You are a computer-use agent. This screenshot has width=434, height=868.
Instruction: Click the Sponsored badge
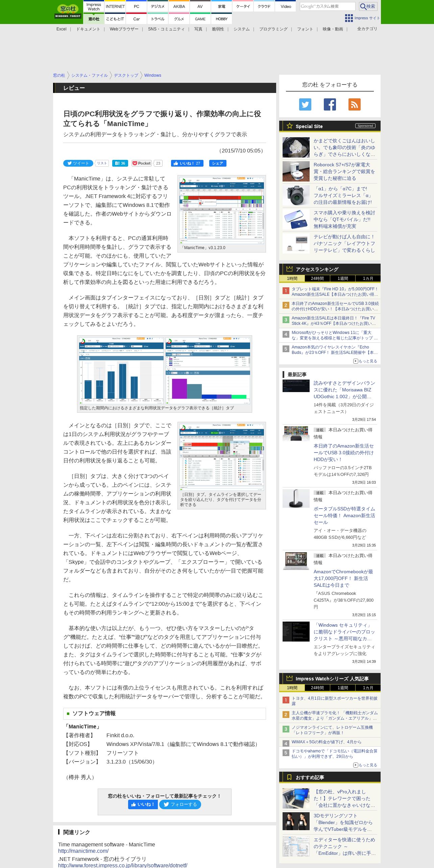click(365, 126)
